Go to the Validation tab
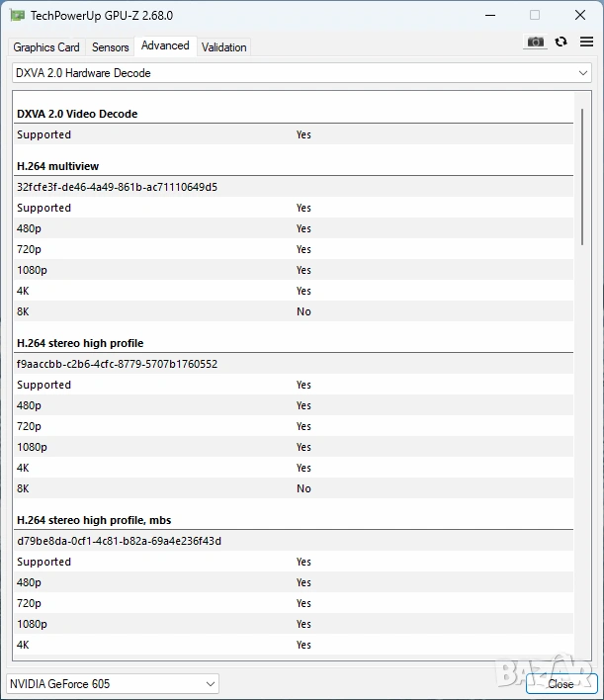Viewport: 604px width, 700px height. [224, 47]
